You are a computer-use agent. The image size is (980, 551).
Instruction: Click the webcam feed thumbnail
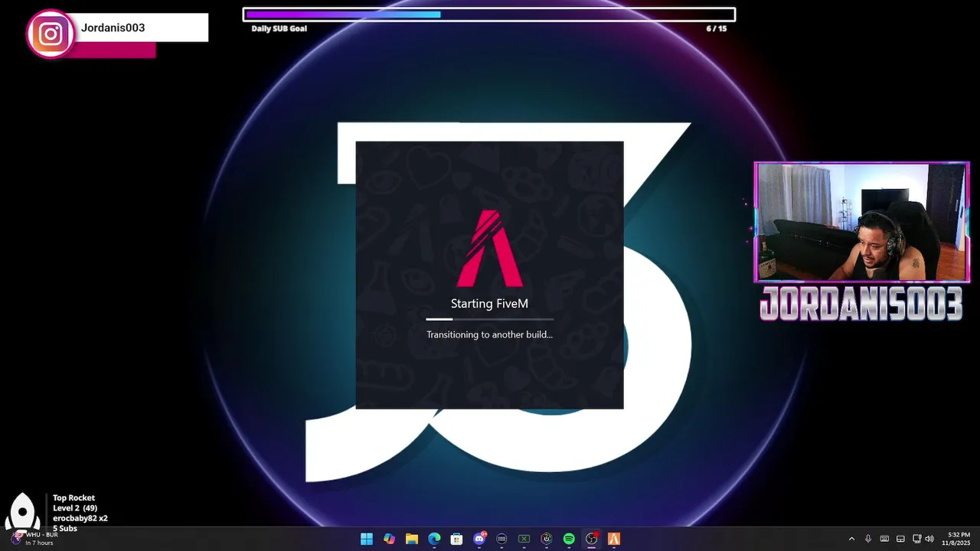point(862,223)
